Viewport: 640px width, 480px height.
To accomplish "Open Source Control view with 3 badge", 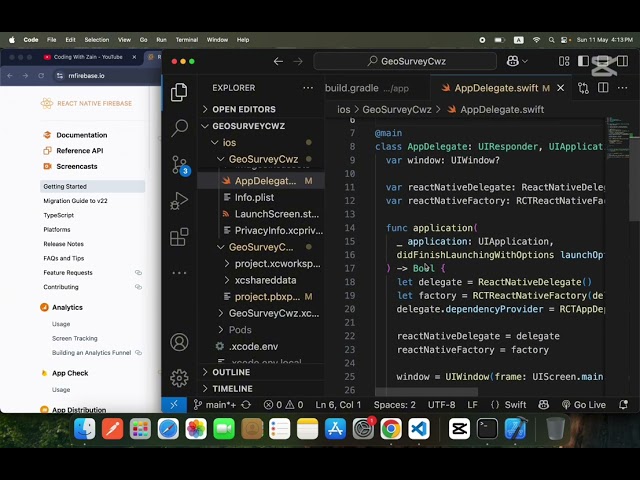I will (x=180, y=165).
